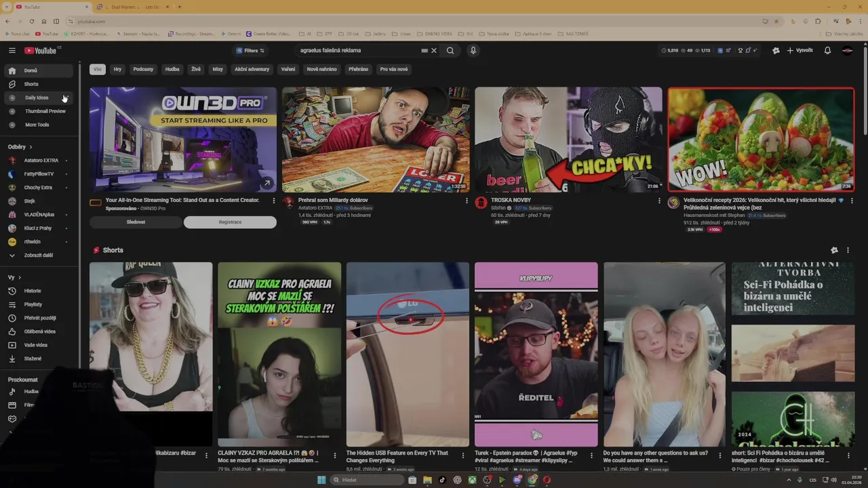Viewport: 868px width, 488px height.
Task: Open 'Sci Fi Pohádka o bizáru' short
Action: coord(793,354)
